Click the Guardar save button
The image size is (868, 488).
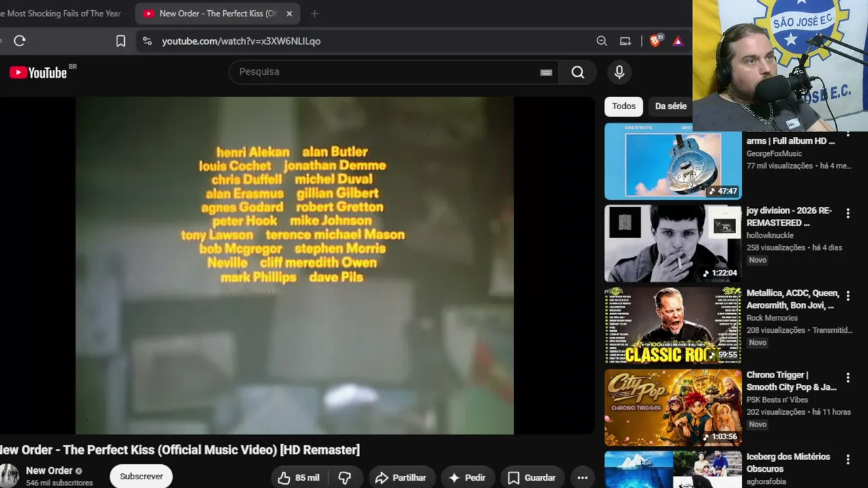tap(532, 477)
